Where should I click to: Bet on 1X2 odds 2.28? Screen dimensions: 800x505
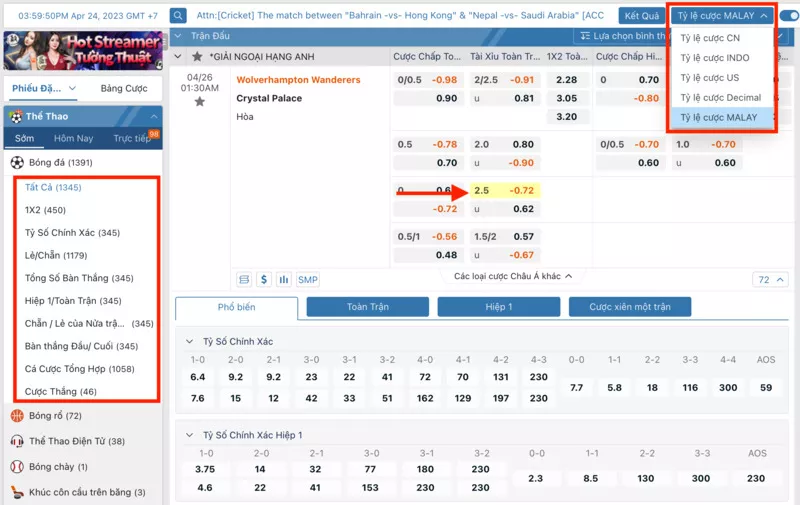(x=567, y=80)
